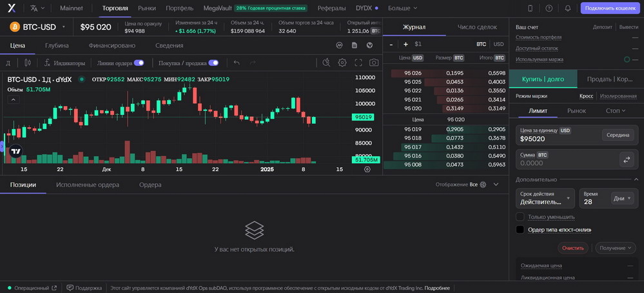Collapse the Дополнительно section

click(636, 179)
